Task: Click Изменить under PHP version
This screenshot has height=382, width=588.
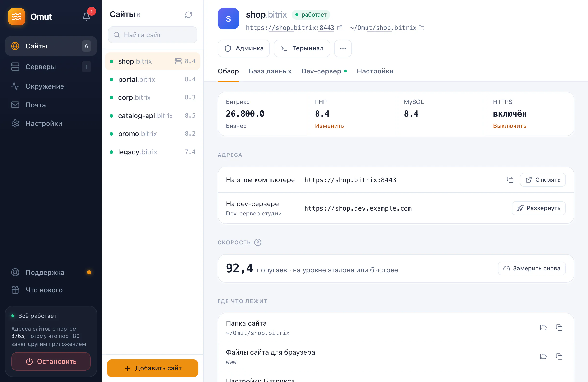Action: [329, 126]
